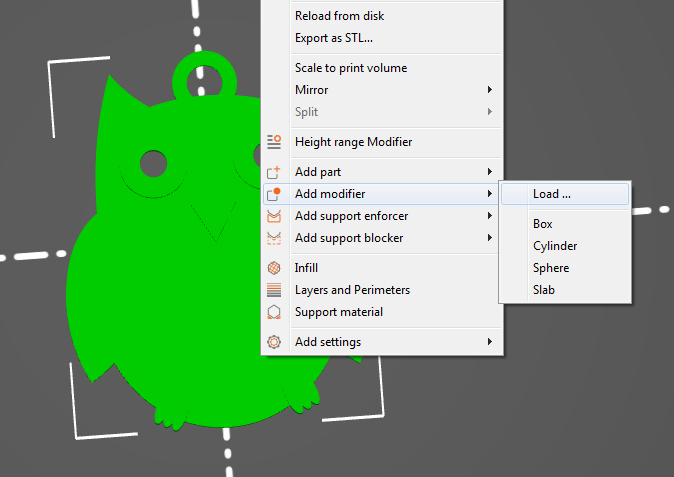Select Scale to print volume

point(351,68)
